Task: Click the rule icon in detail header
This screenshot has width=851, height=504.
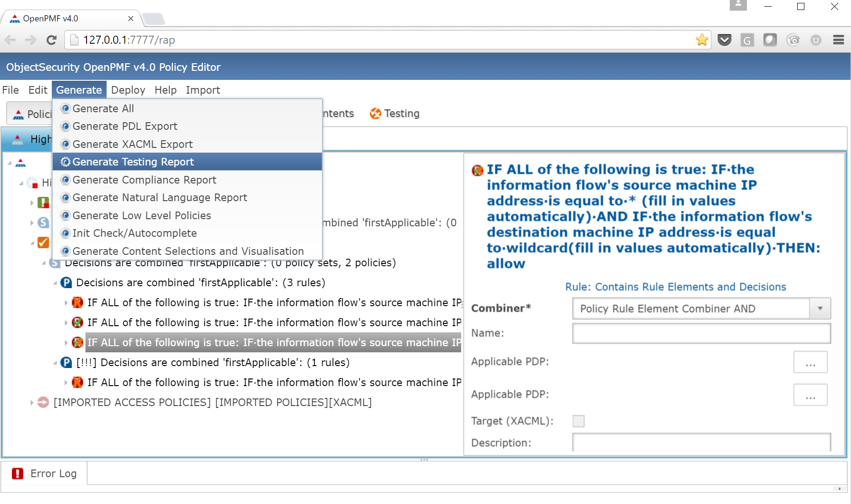Action: 477,170
